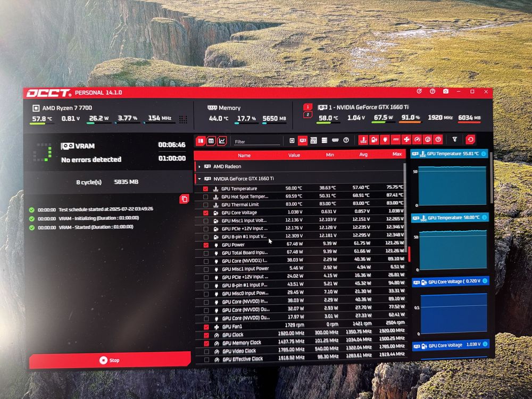Uncheck GPU Power sensor
Image resolution: width=532 pixels, height=399 pixels.
click(206, 245)
